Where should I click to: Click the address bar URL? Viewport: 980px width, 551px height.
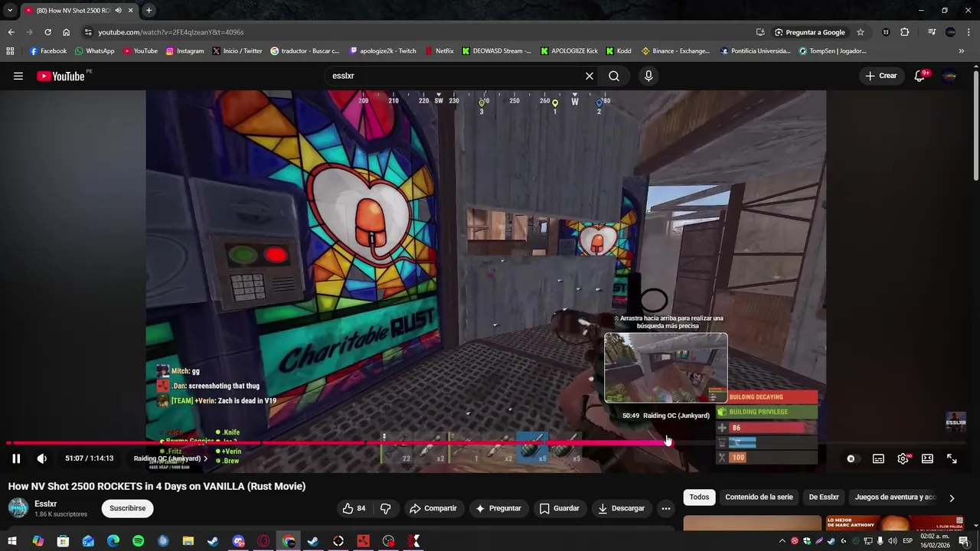point(171,32)
